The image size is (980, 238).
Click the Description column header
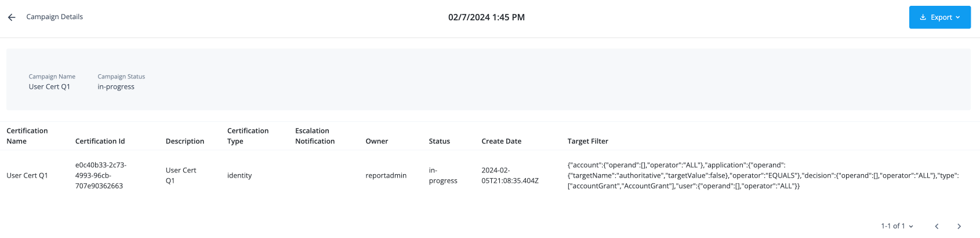coord(185,141)
